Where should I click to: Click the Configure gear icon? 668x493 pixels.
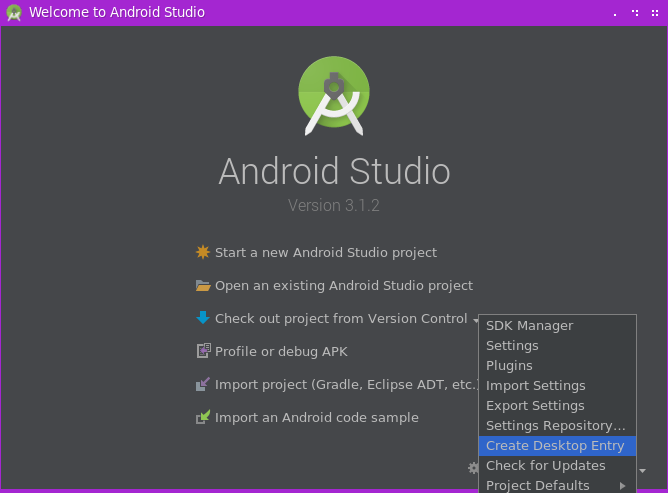pos(473,468)
